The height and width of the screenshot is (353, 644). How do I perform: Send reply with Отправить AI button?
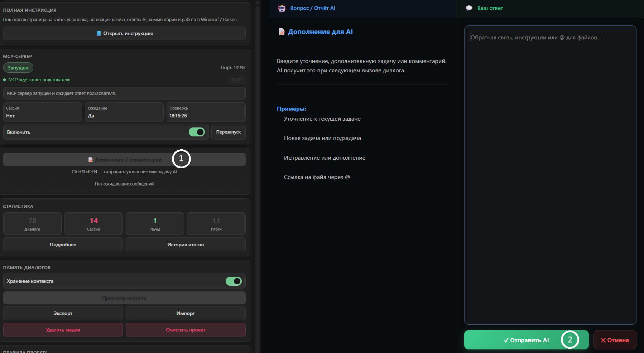pos(526,340)
